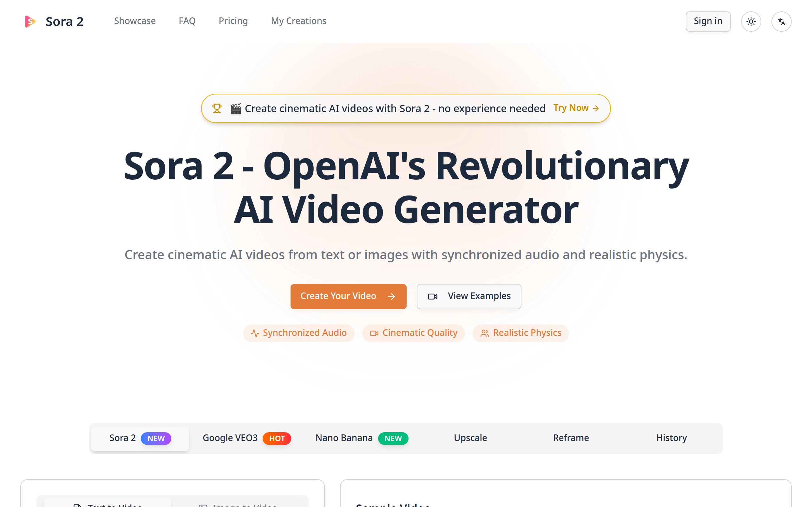This screenshot has width=812, height=507.
Task: Open the History tab
Action: click(671, 438)
